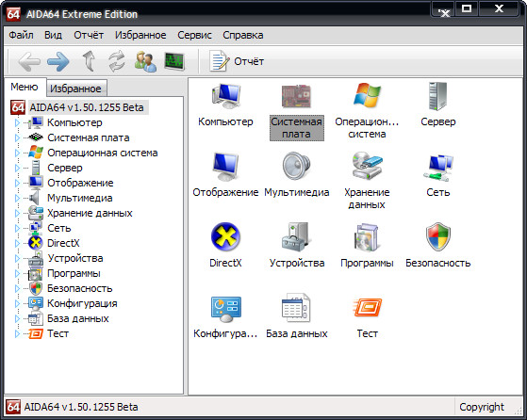Viewport: 527px width, 420px height.
Task: Open the Хранение данных icon in right pane
Action: (x=367, y=181)
